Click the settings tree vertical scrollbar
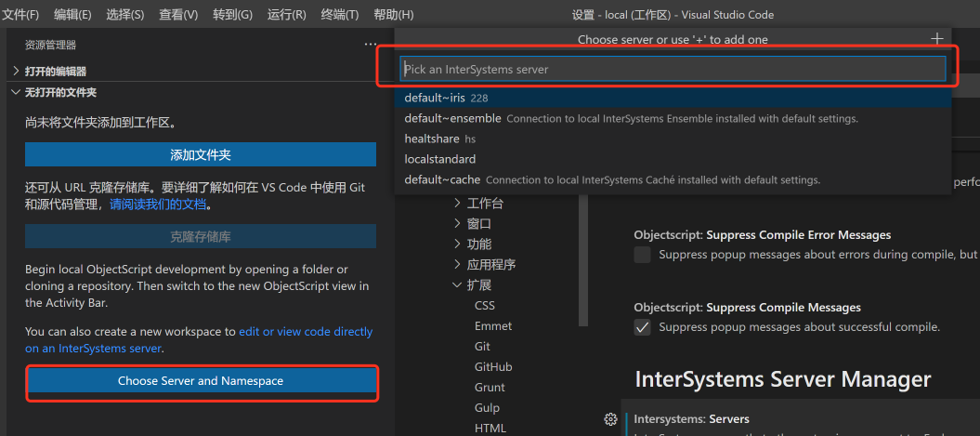Viewport: 980px width, 436px height. pyautogui.click(x=583, y=259)
